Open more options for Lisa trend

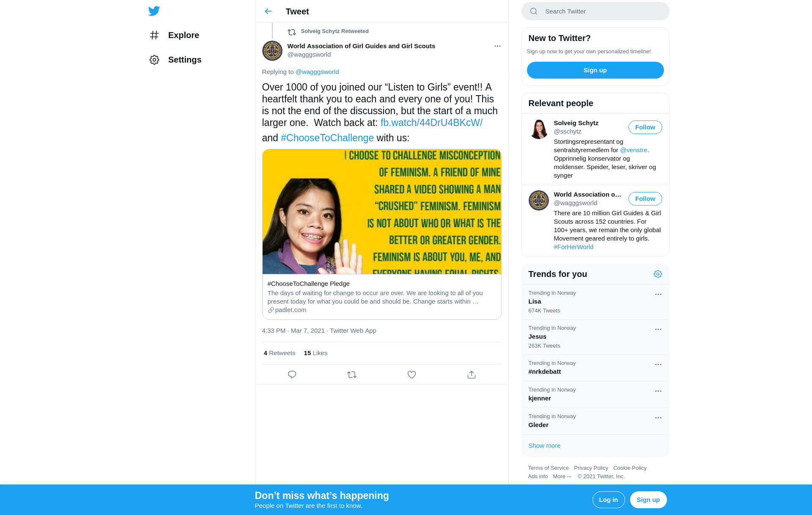click(658, 294)
